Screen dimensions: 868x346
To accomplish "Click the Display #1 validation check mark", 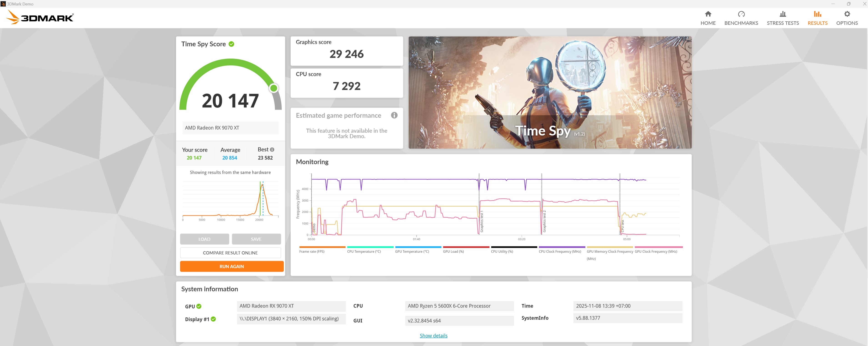I will pos(213,319).
